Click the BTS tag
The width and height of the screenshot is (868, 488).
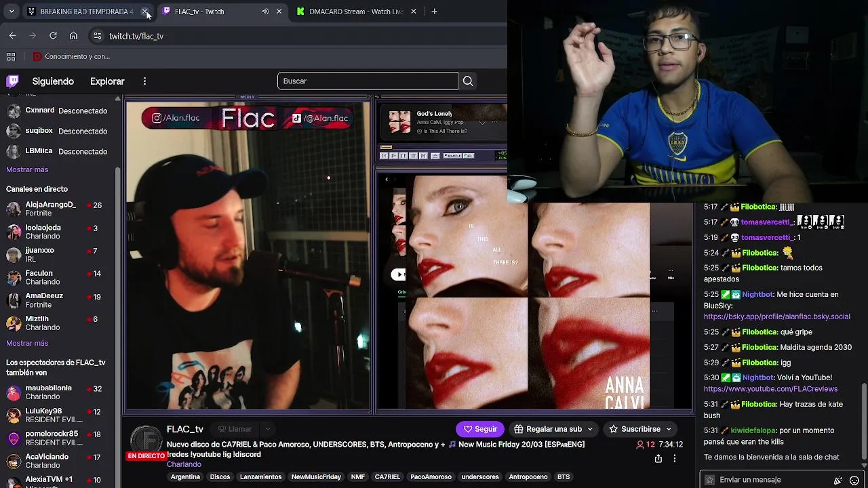point(564,477)
